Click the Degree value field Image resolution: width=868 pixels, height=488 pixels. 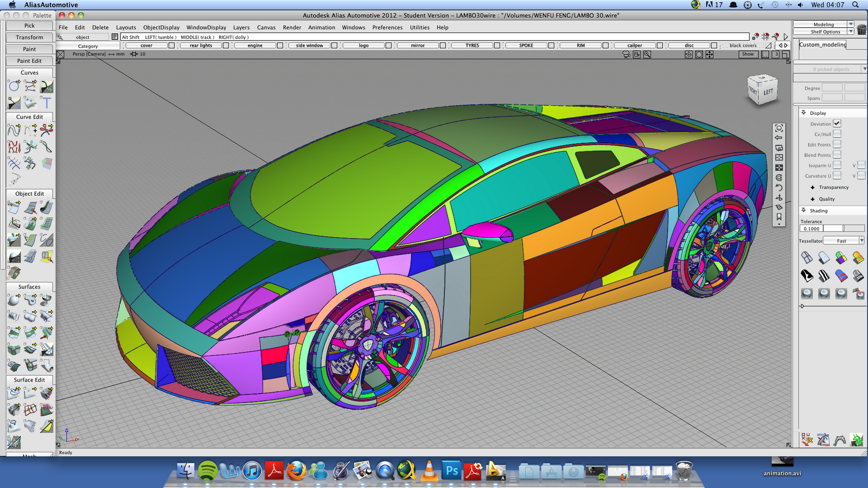[832, 88]
